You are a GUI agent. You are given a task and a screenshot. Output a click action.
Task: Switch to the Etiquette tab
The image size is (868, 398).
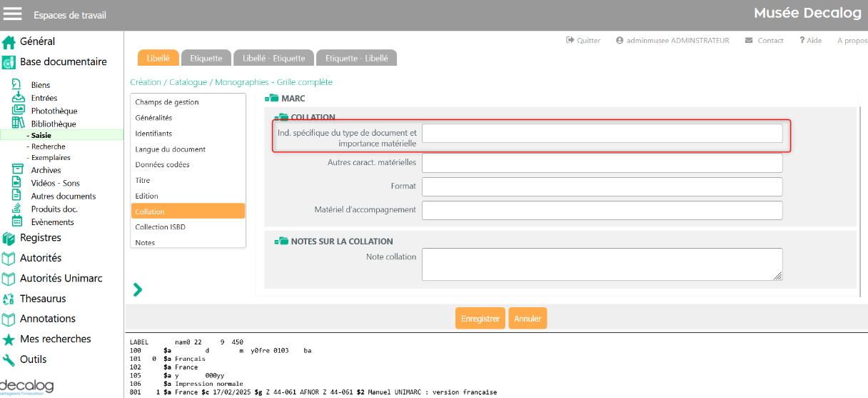[x=206, y=58]
